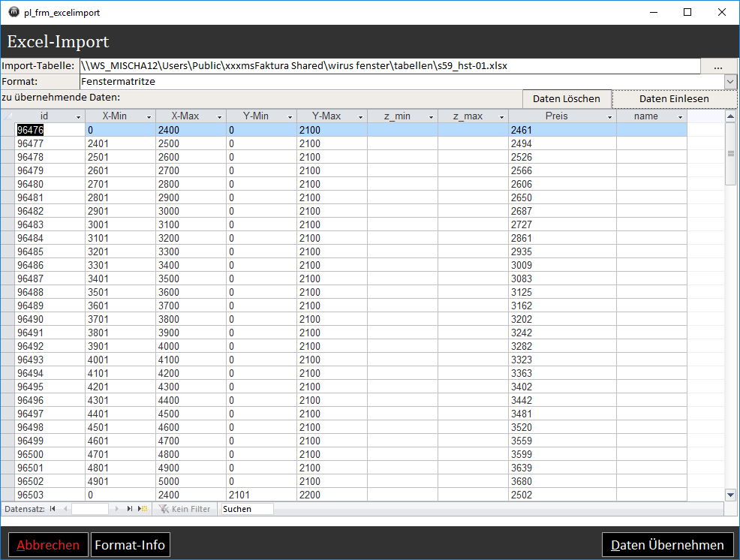Viewport: 740px width, 560px height.
Task: Click the Y-Max cell 2200
Action: click(332, 495)
